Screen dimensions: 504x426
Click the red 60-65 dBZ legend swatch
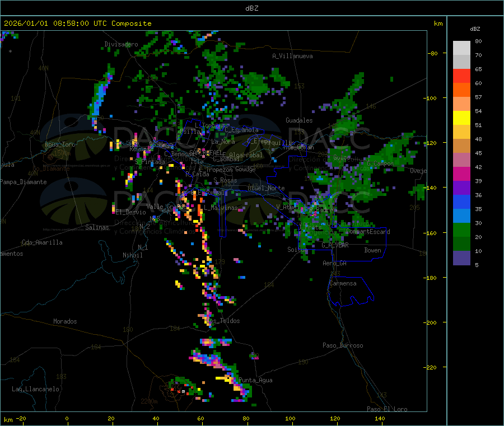click(461, 76)
